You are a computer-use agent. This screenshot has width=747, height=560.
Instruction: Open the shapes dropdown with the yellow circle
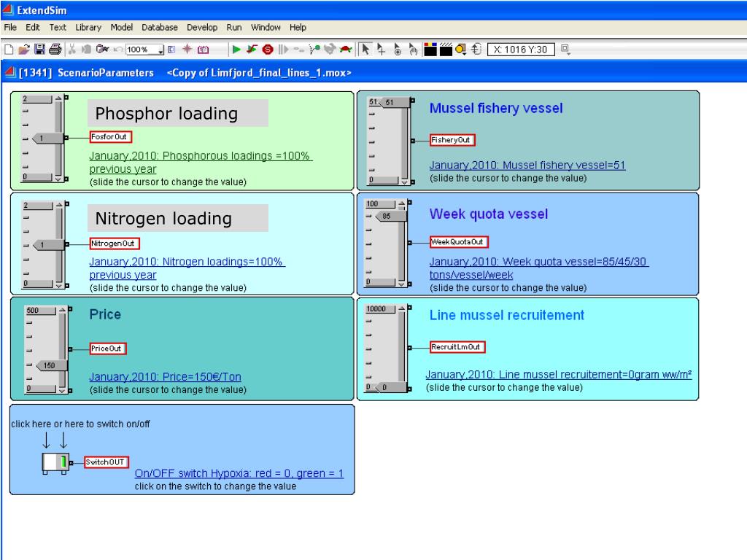pos(461,49)
